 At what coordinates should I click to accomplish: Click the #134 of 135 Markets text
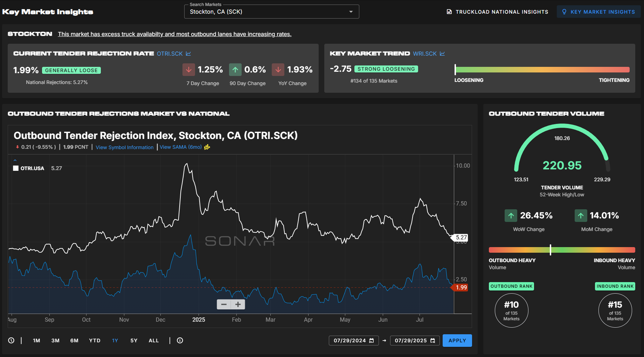(374, 81)
